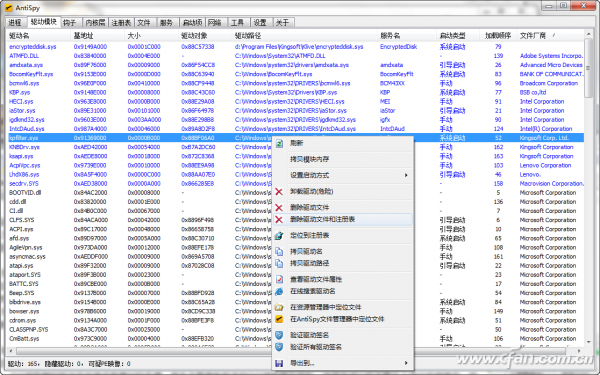Click copy icon beside 拷贝驱动路径

(279, 264)
